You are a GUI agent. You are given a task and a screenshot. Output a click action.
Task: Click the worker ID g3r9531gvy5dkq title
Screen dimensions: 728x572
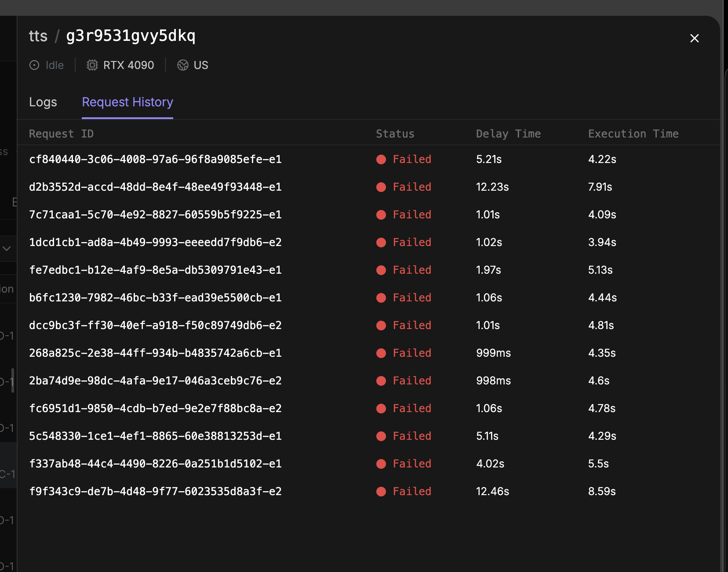[131, 36]
